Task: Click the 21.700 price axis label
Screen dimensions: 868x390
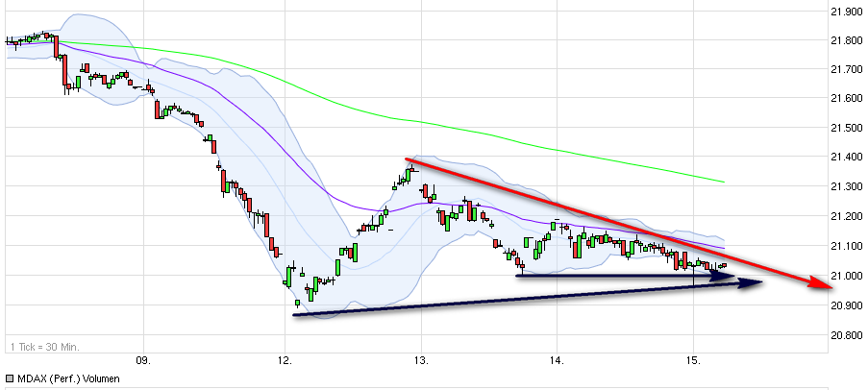Action: coord(847,70)
